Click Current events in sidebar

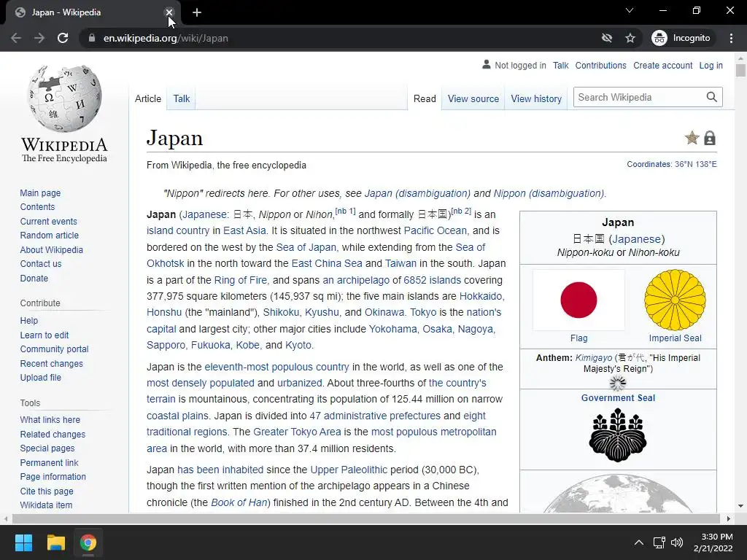click(x=48, y=222)
